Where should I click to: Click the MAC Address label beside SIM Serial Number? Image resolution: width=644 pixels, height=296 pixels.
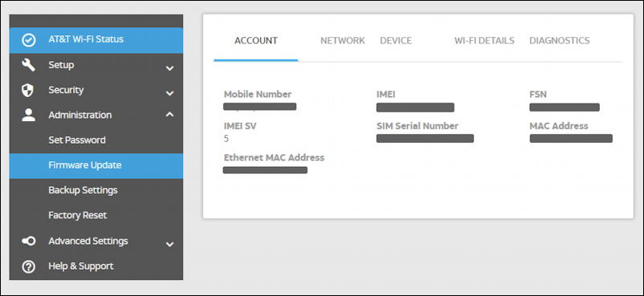(x=559, y=126)
